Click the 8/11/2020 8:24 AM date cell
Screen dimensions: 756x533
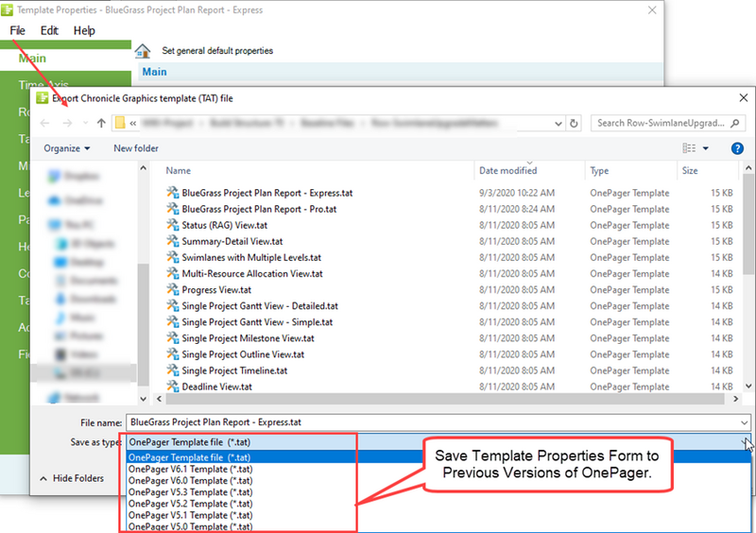[517, 208]
